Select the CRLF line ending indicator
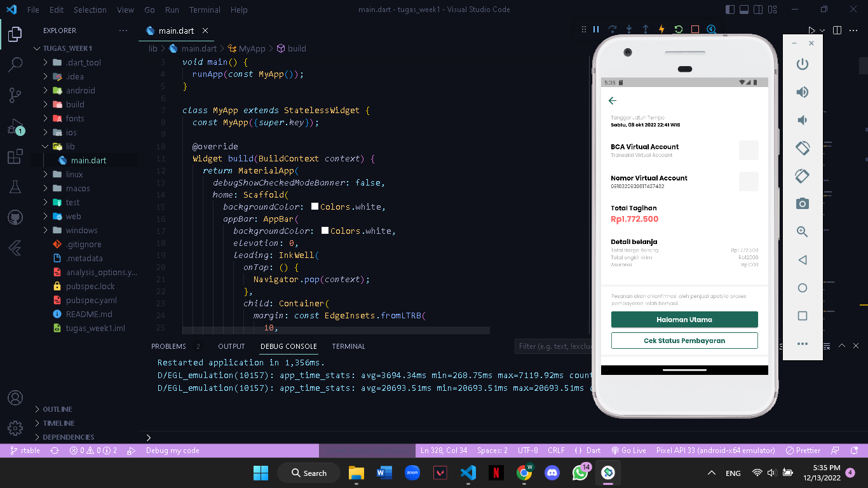Screen dimensions: 868x488 pyautogui.click(x=556, y=450)
